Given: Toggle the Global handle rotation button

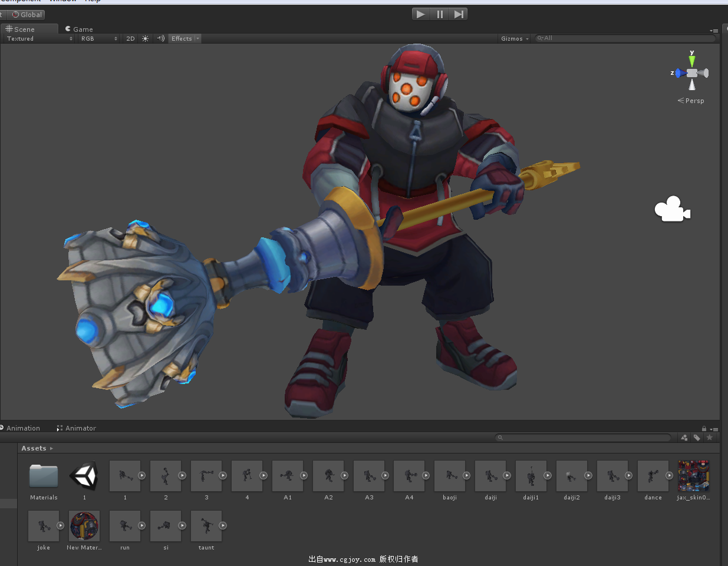Looking at the screenshot, I should pyautogui.click(x=27, y=15).
